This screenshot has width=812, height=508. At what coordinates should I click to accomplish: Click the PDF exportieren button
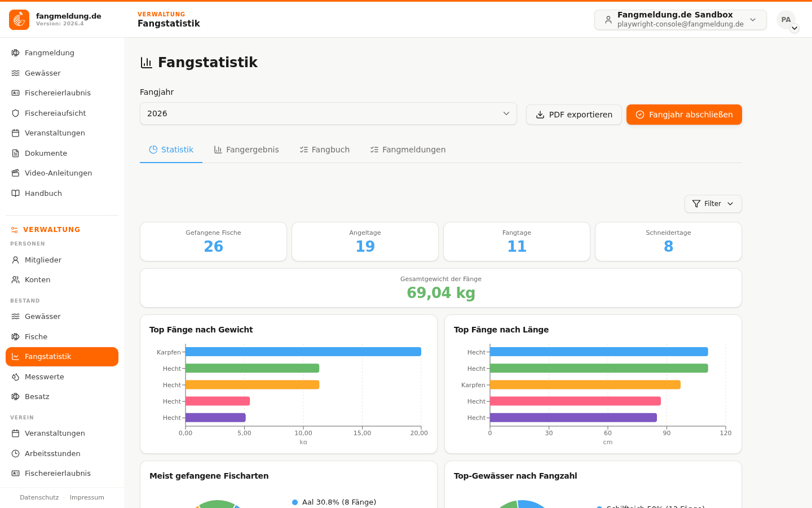[574, 115]
